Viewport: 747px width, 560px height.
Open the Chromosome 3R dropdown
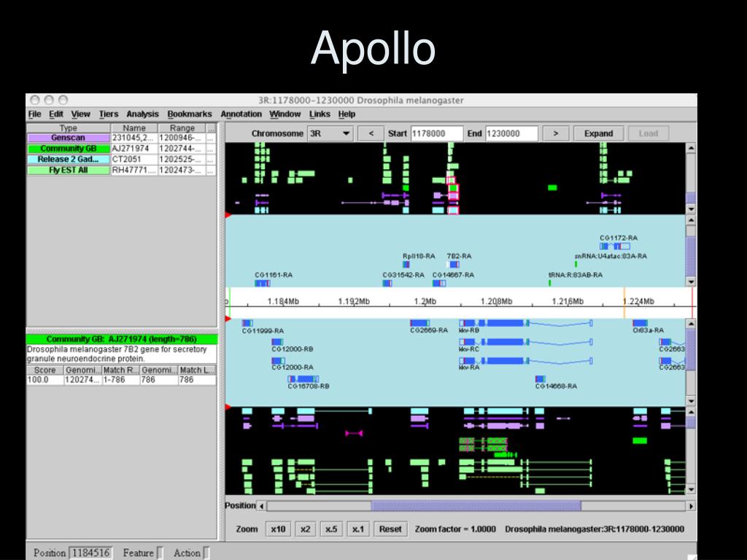[330, 134]
